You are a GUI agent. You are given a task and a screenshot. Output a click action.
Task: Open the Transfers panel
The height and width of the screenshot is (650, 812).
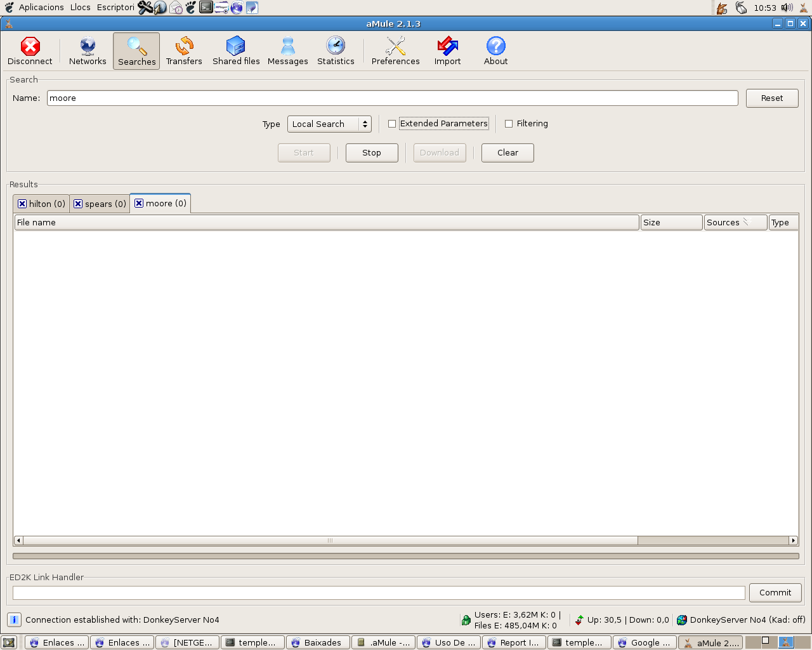click(x=184, y=51)
